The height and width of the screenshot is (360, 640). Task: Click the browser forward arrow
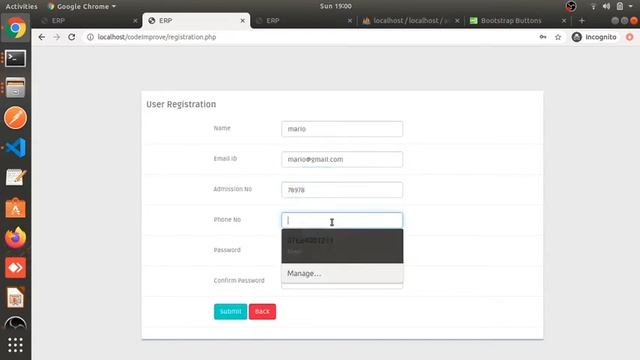point(56,37)
